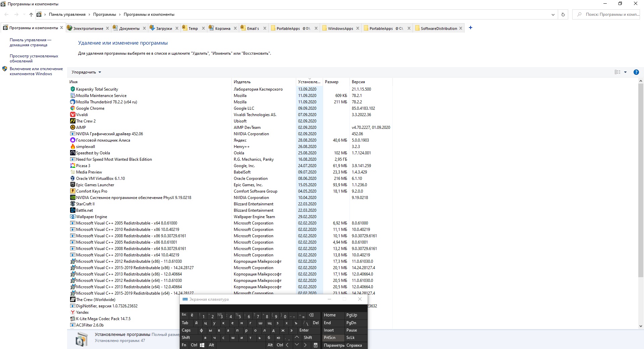This screenshot has width=644, height=349.
Task: Refresh the address bar location
Action: [x=563, y=14]
